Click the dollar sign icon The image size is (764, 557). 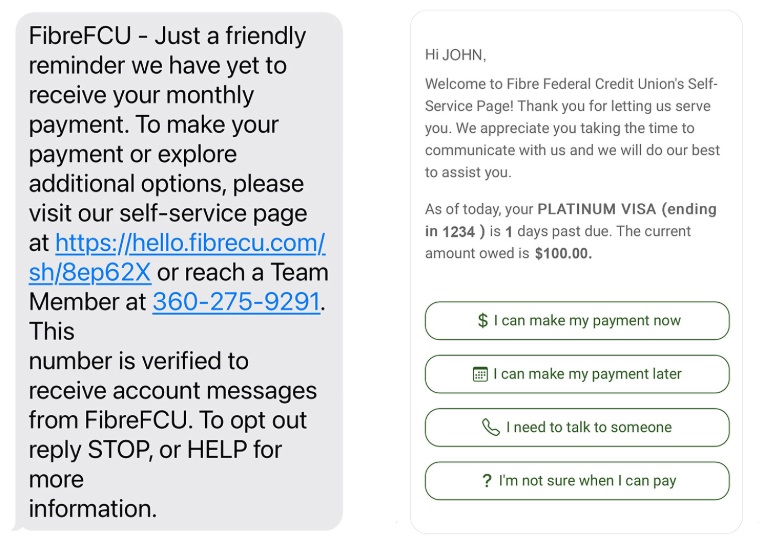(482, 320)
